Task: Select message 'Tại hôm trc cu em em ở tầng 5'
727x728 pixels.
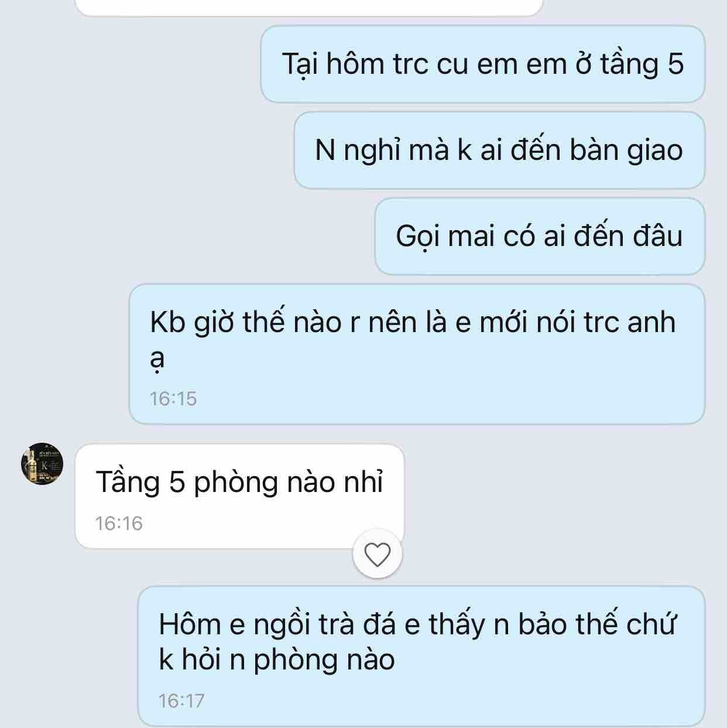Action: coord(482,64)
